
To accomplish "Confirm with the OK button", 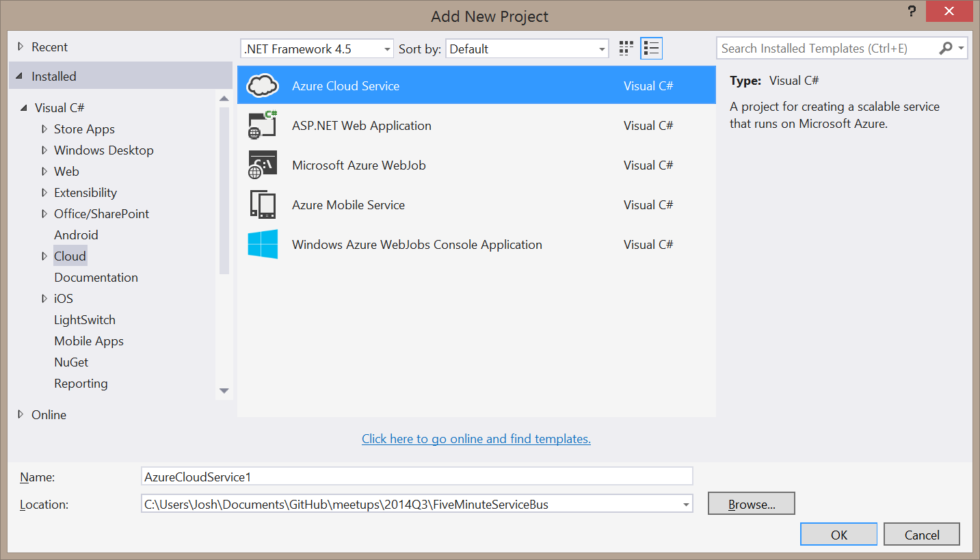I will coord(839,535).
